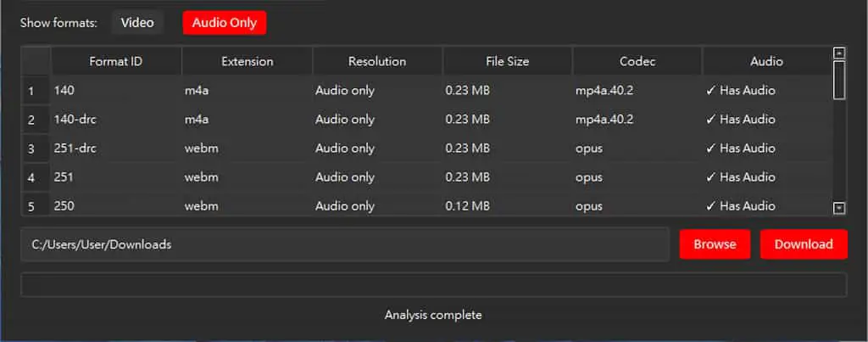Viewport: 868px width, 342px height.
Task: Click the scrollbar up arrow in the table
Action: click(x=839, y=53)
